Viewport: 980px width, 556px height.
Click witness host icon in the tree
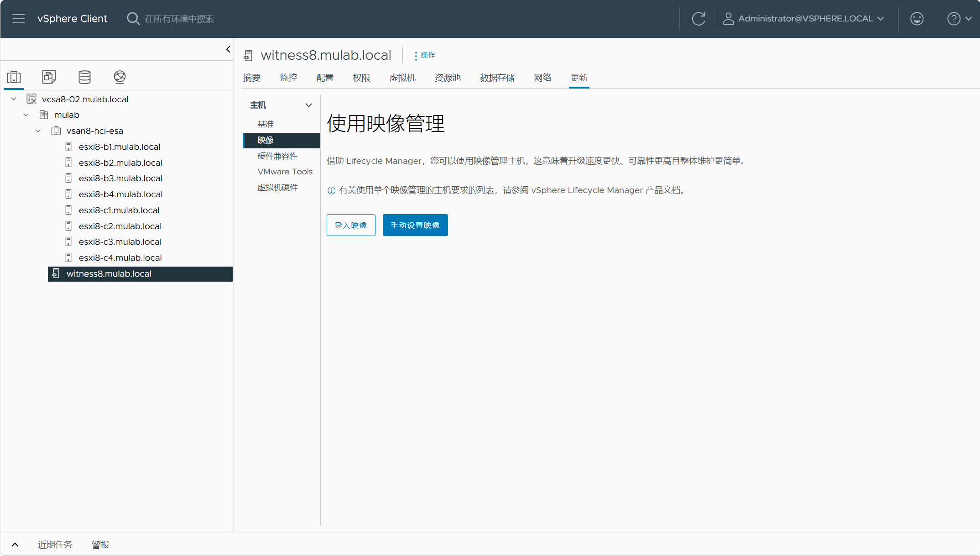(x=56, y=273)
